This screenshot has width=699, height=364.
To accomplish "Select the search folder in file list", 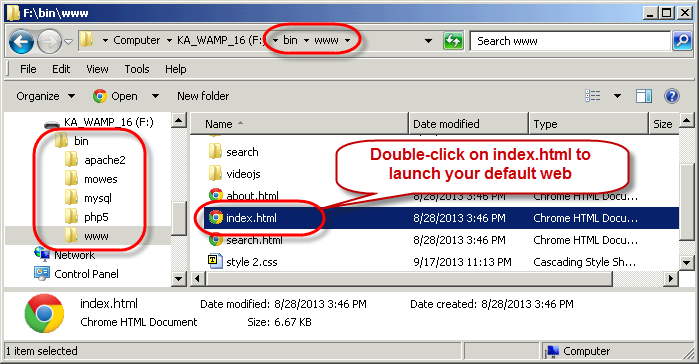I will [x=242, y=152].
